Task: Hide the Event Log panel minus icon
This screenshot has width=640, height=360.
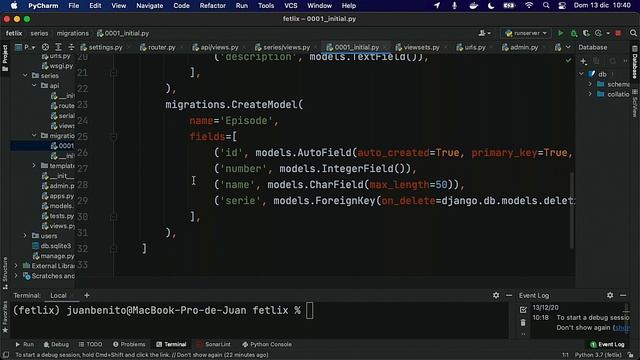Action: pos(623,295)
